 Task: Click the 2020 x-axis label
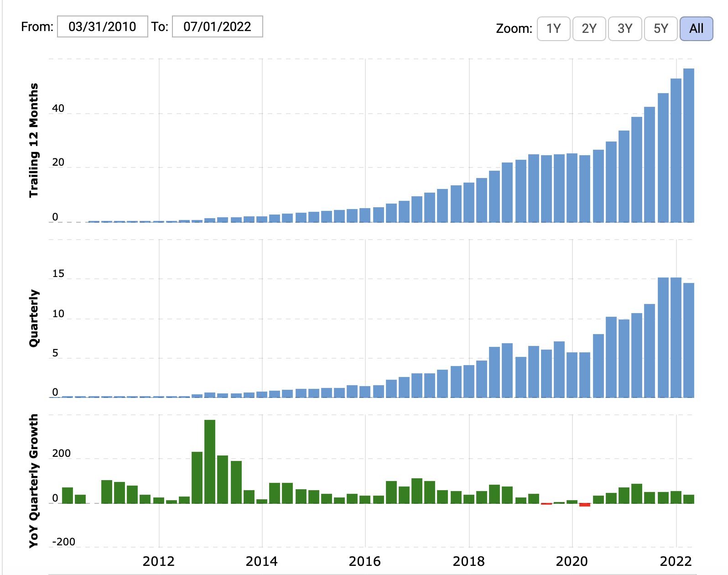point(572,561)
